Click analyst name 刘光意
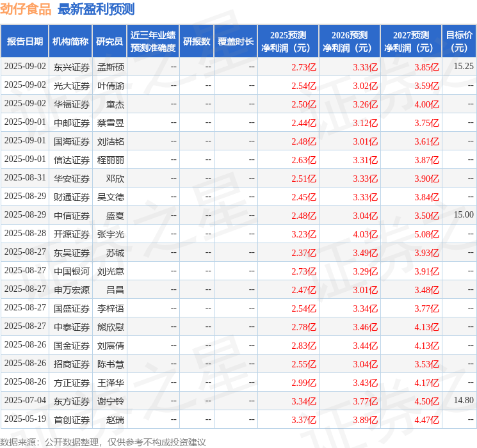 pyautogui.click(x=111, y=271)
